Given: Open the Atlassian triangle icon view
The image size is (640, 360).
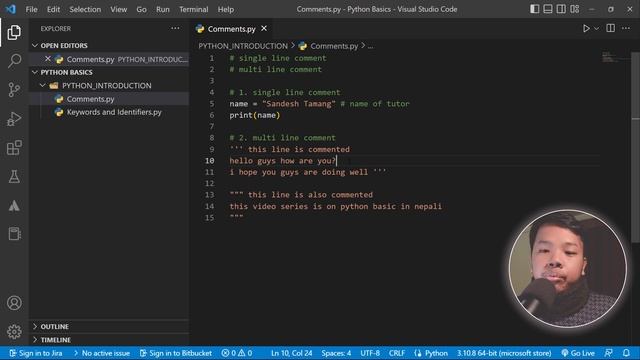Looking at the screenshot, I should [x=14, y=205].
